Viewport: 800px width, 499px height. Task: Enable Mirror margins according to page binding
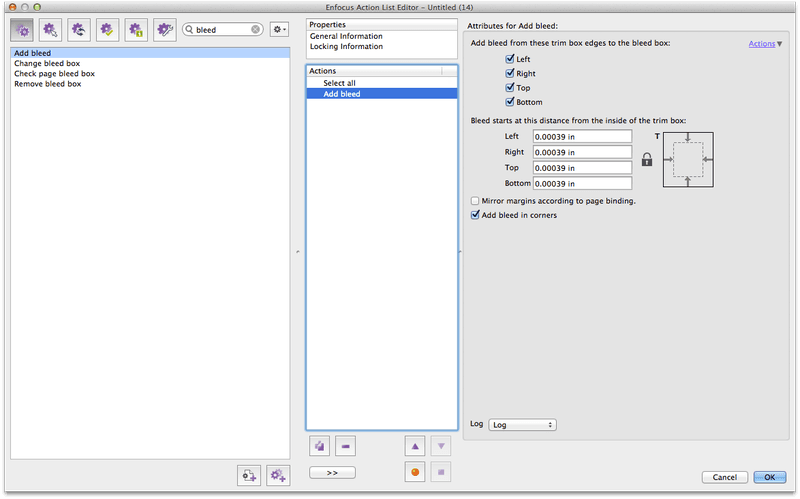(x=475, y=201)
